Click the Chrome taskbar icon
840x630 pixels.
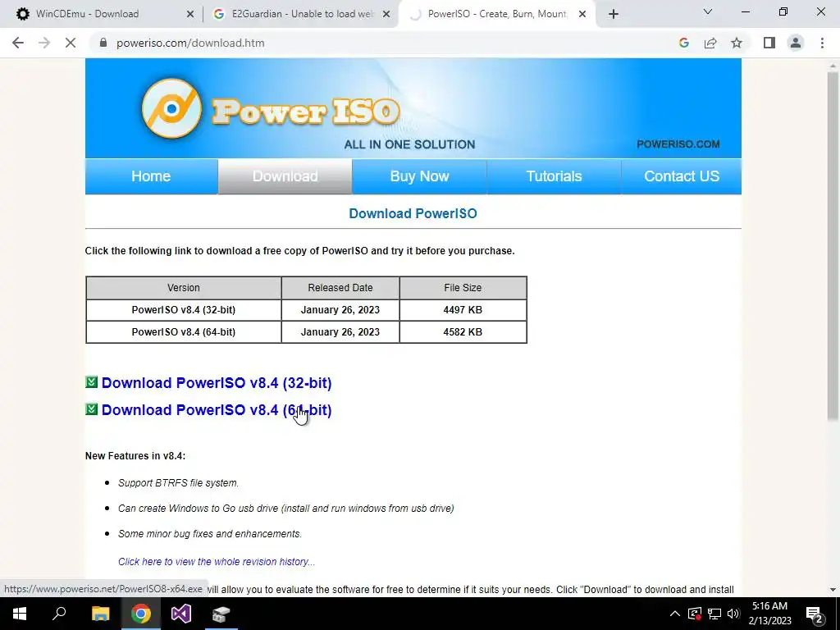coord(141,614)
